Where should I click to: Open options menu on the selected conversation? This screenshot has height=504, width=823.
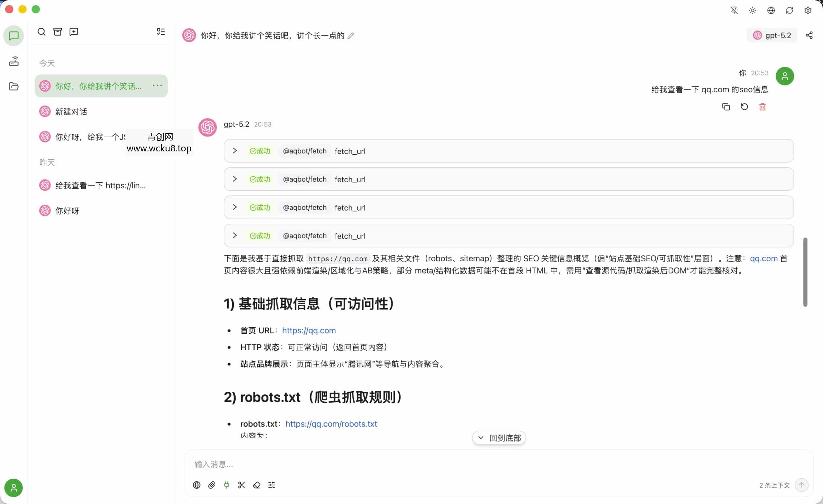[157, 85]
